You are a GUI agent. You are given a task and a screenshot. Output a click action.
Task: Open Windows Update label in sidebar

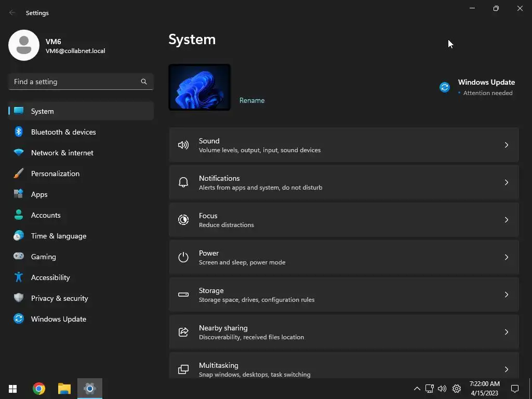coord(59,319)
